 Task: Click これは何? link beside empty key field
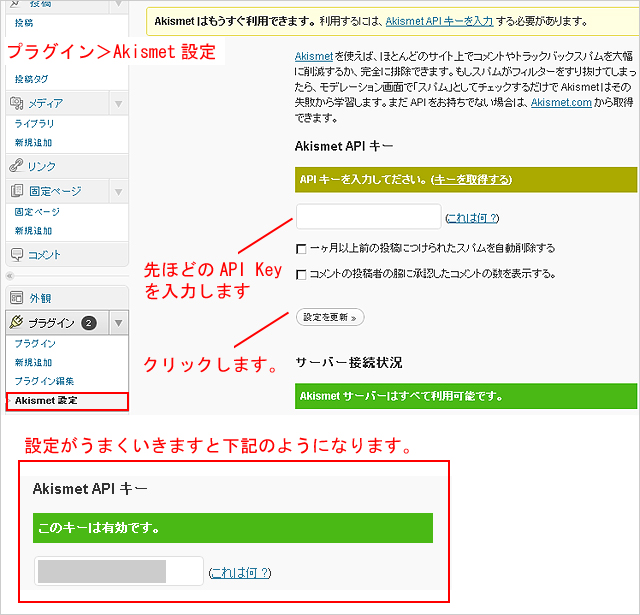coord(472,218)
